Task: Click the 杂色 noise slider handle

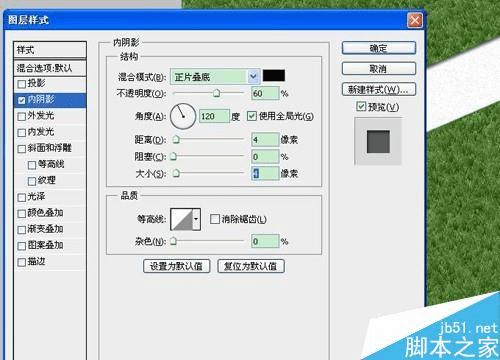Action: (x=173, y=241)
